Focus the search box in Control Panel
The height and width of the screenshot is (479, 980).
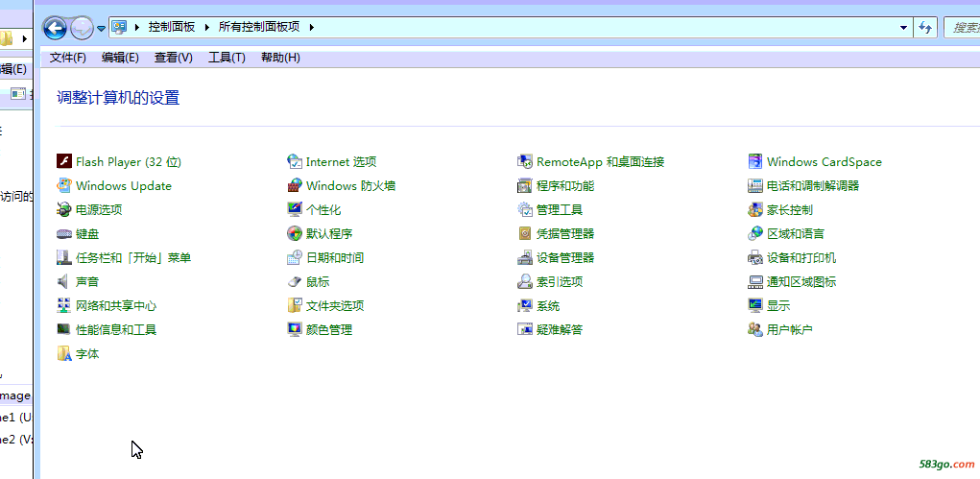coord(963,28)
